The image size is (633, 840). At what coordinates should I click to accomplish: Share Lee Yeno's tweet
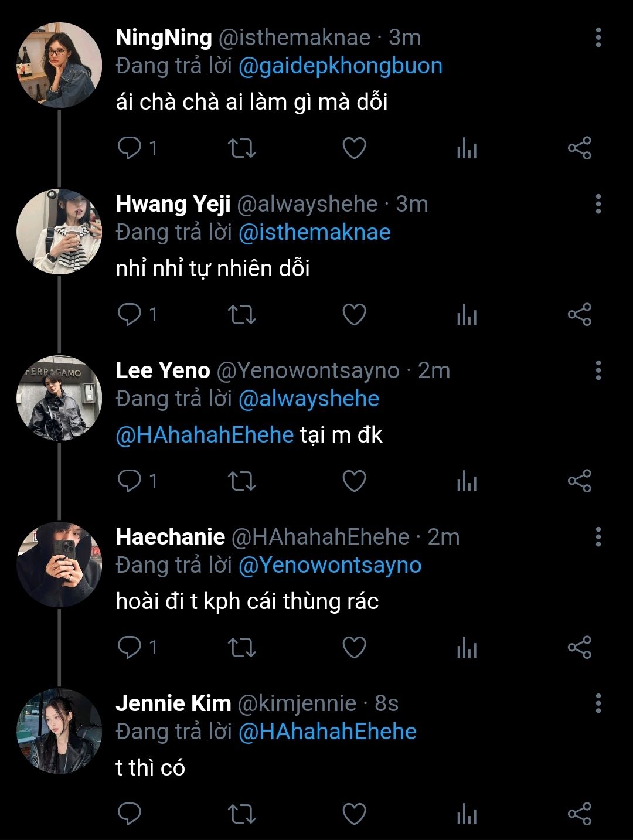click(579, 481)
